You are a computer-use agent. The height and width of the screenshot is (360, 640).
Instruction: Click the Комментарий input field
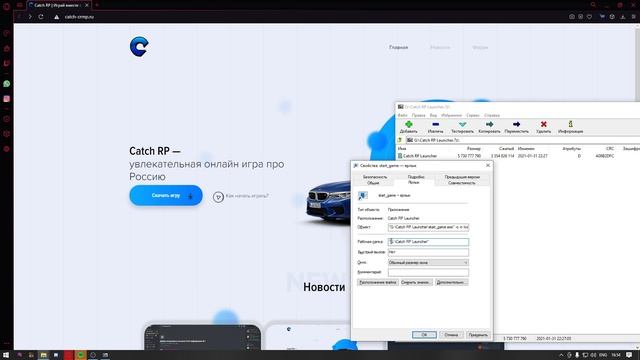point(428,272)
